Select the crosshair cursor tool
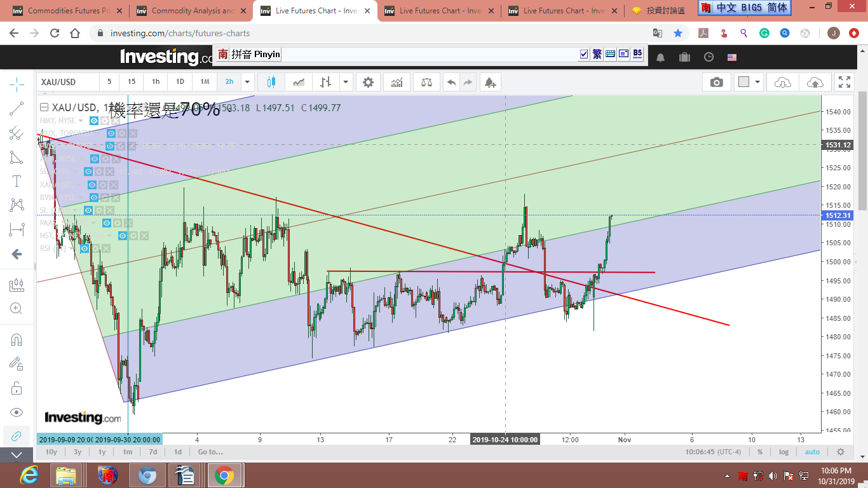 point(17,83)
